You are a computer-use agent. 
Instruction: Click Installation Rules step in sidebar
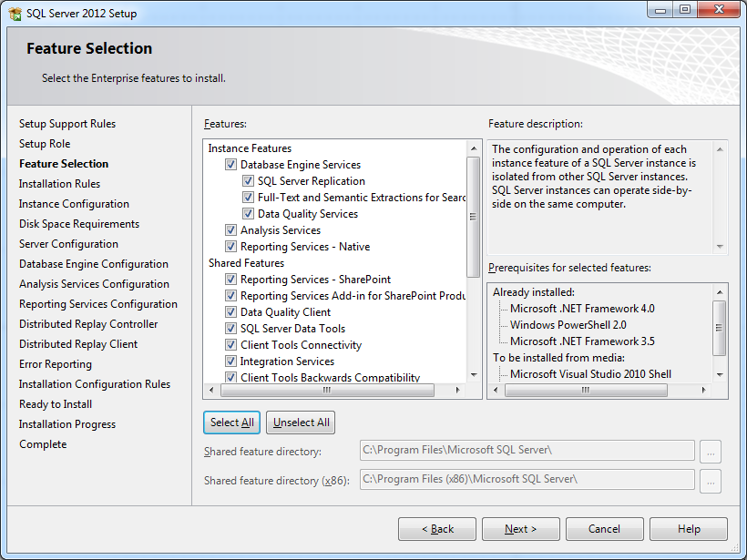click(x=59, y=184)
